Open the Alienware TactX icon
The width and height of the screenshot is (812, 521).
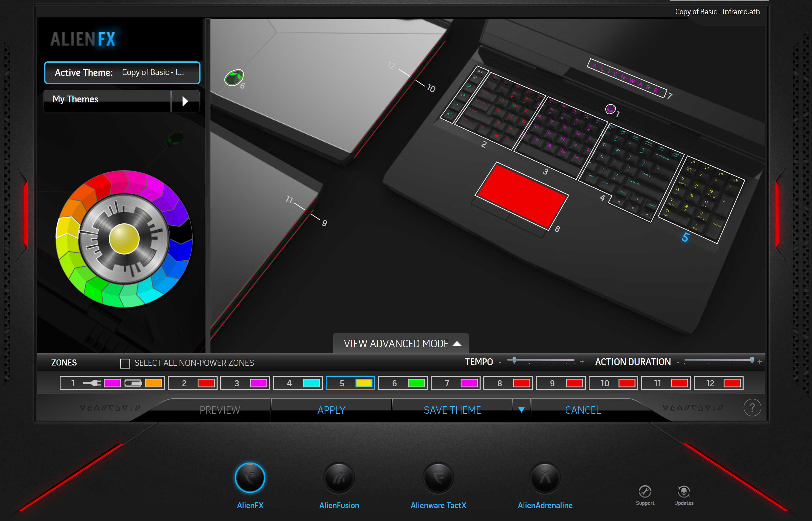click(438, 478)
